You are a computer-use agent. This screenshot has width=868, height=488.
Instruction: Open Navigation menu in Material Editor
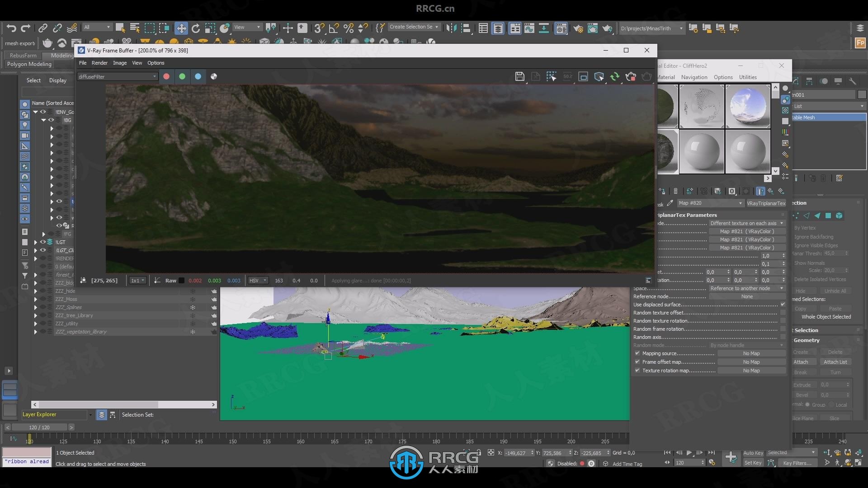[694, 77]
